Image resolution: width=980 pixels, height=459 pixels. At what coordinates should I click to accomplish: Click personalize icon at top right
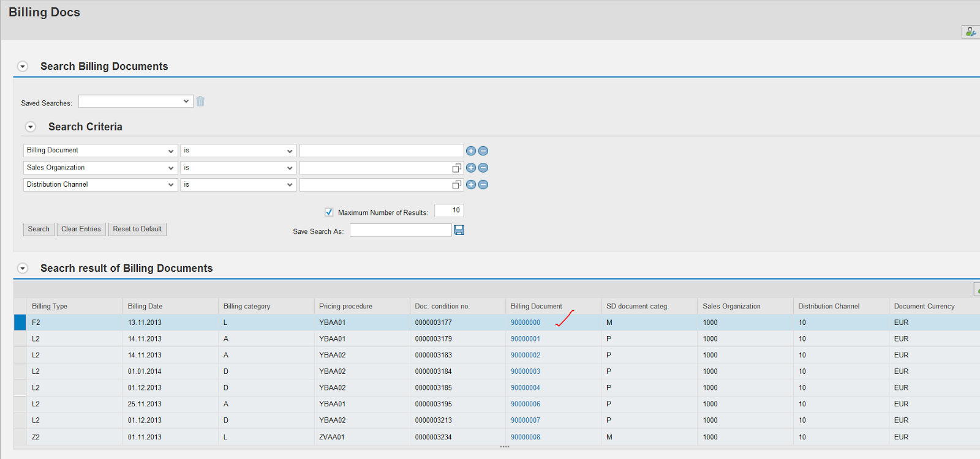click(970, 32)
